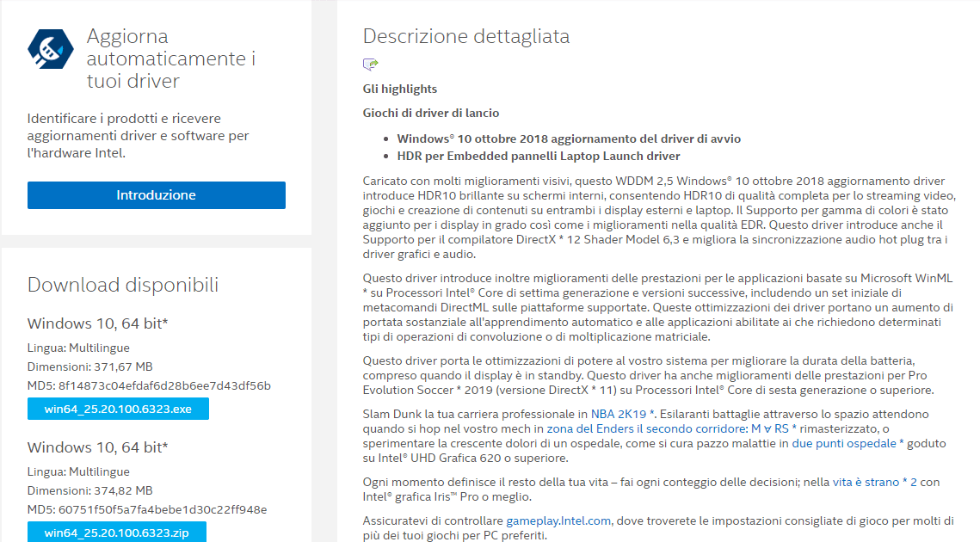Click the Gli highlights subheading

[399, 89]
